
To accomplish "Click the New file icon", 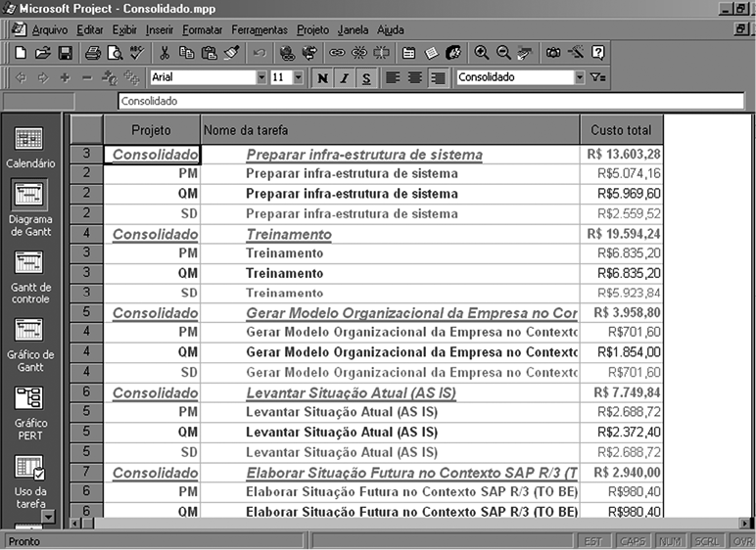I will point(21,53).
